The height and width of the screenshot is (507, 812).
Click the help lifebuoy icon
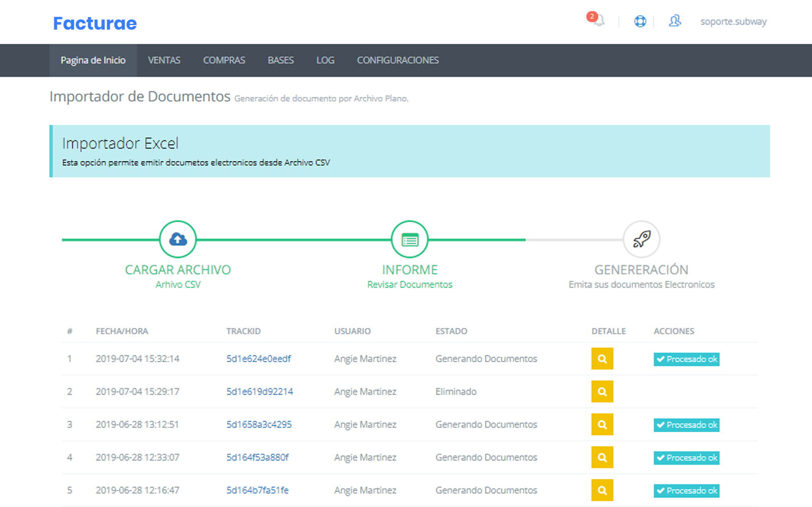coord(640,21)
